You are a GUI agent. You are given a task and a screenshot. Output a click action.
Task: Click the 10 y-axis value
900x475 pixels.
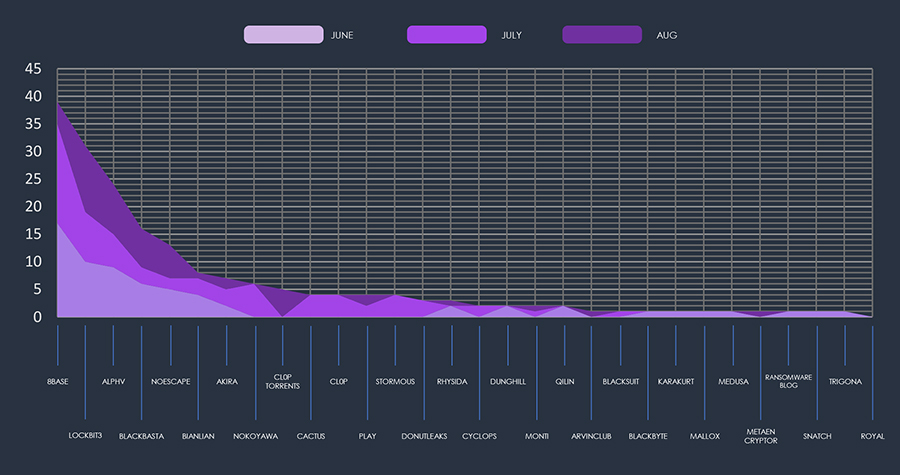click(33, 262)
